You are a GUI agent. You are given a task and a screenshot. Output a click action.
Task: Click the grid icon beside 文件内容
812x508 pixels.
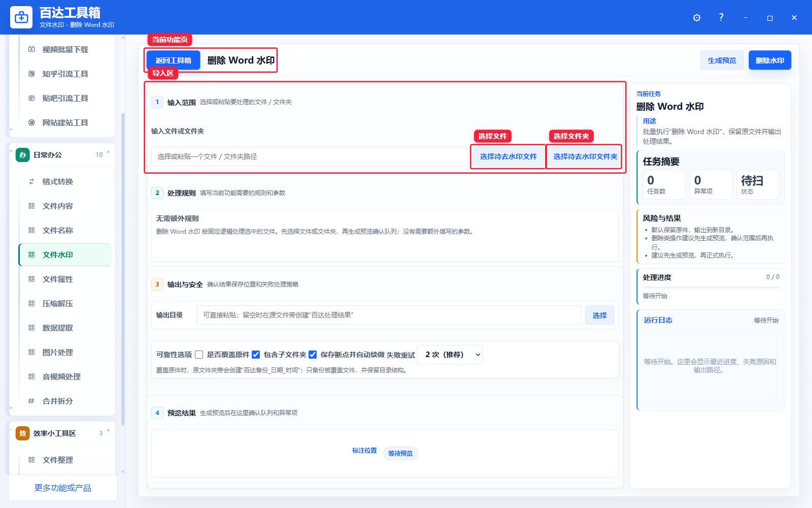pos(31,206)
